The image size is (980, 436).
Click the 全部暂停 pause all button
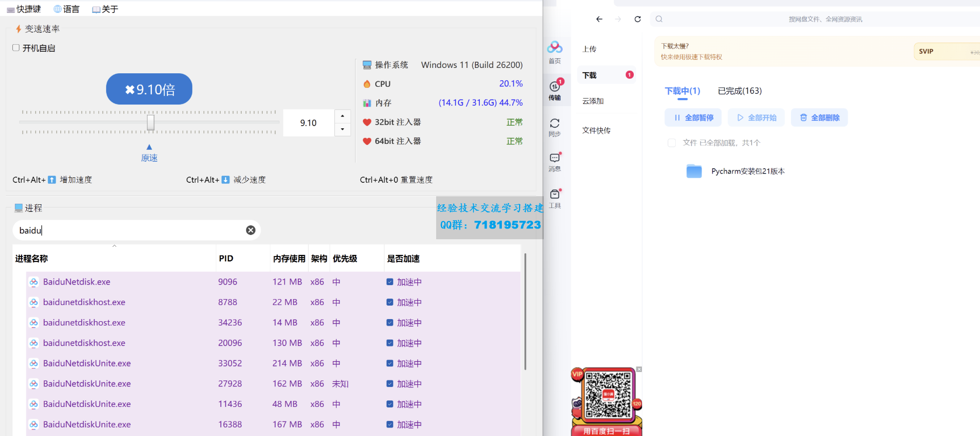point(694,117)
